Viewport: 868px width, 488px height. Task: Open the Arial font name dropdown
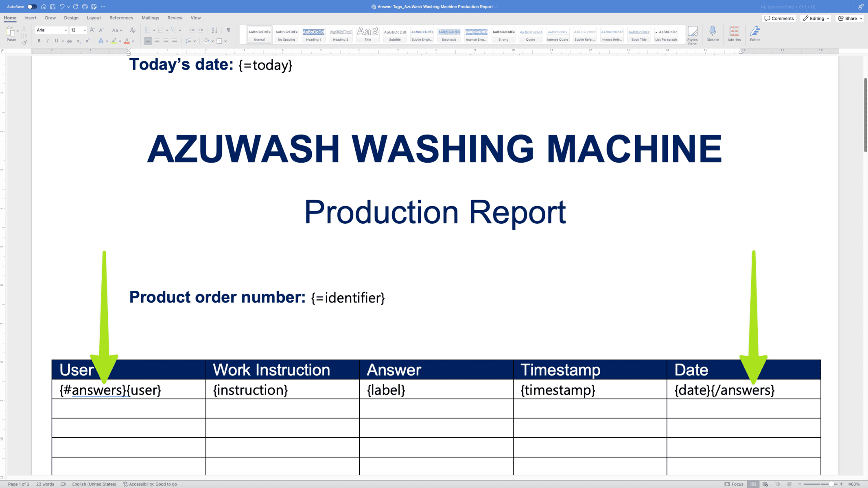(x=66, y=30)
